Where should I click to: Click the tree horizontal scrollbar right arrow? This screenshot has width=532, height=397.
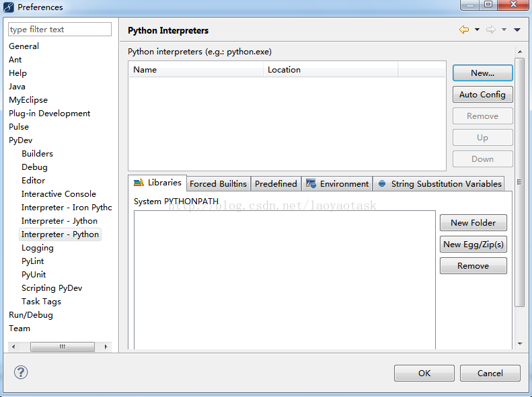pos(106,347)
